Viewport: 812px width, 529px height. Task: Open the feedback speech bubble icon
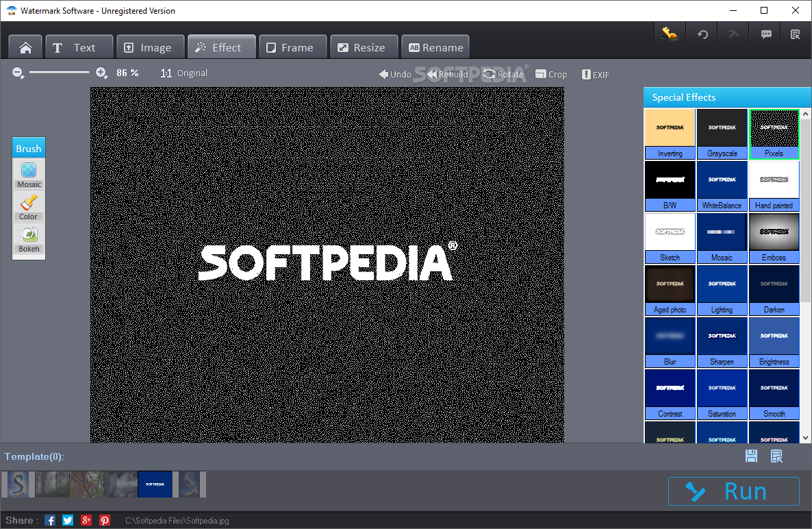pos(766,34)
